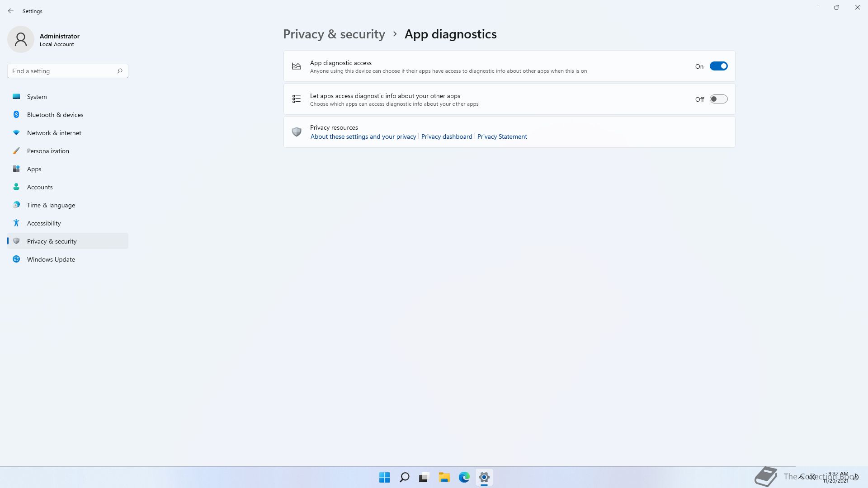Open About these settings and your privacy
Image resolution: width=868 pixels, height=488 pixels.
[x=363, y=136]
